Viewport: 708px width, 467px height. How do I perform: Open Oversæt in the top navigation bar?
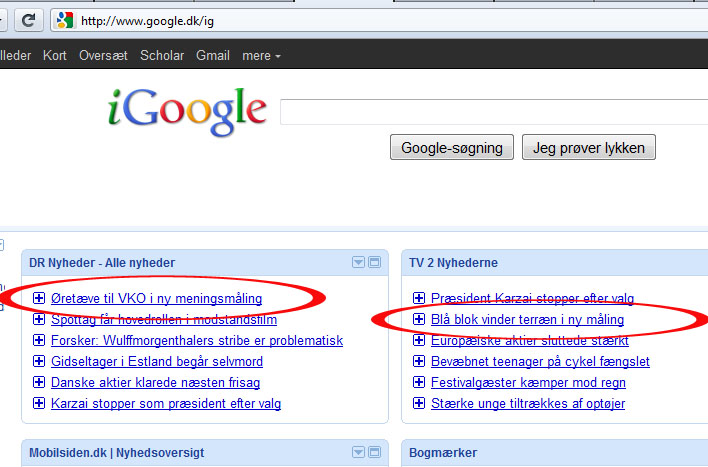(x=103, y=56)
